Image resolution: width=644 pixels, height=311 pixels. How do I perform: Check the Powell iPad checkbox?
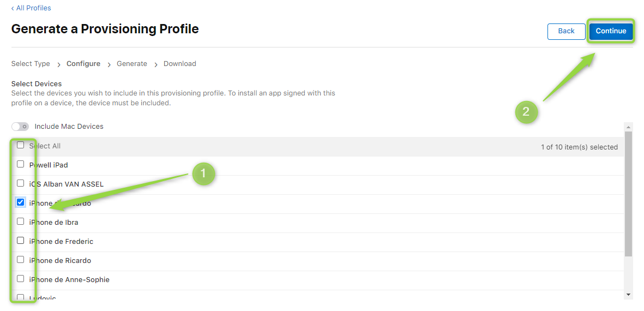[21, 164]
